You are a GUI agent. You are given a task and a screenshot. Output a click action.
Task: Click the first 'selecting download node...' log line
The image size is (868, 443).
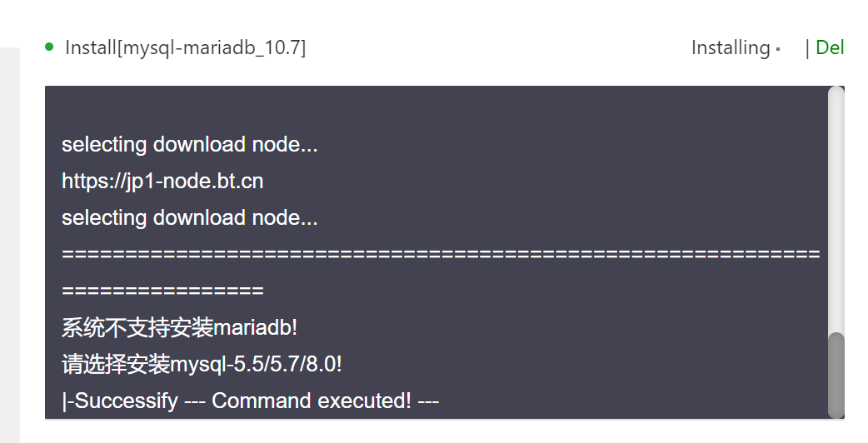(189, 144)
